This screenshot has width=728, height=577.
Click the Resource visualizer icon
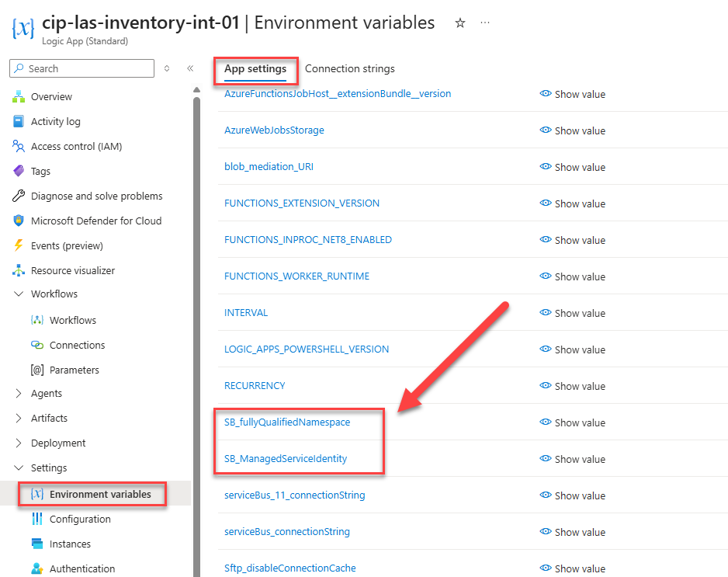click(x=19, y=270)
